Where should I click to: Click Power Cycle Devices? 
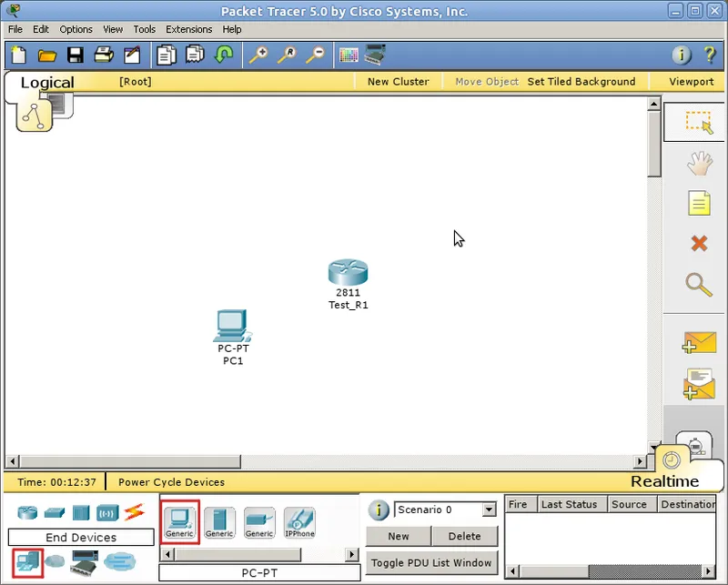point(171,482)
